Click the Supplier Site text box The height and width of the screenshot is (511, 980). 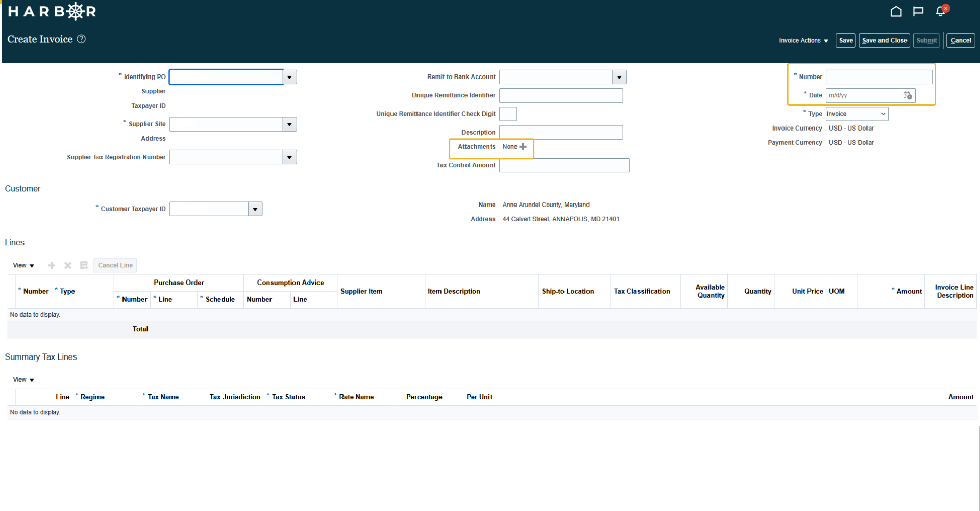(226, 124)
